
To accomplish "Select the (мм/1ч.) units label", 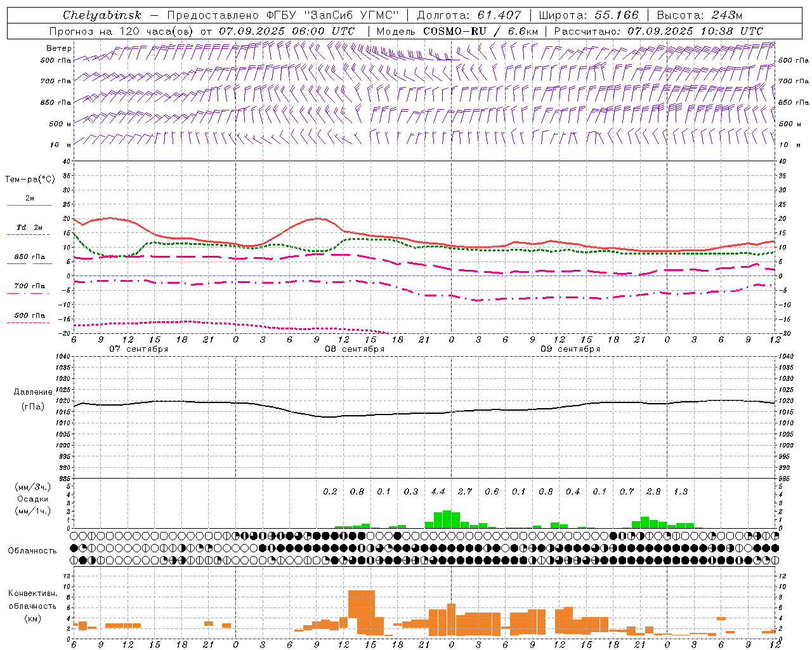I will point(32,511).
